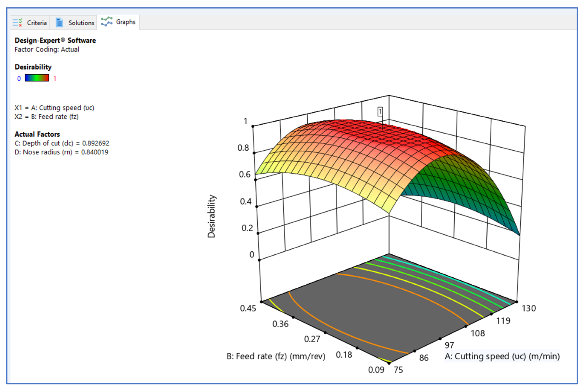Click the Solutions document icon
585x392 pixels.
(x=59, y=23)
